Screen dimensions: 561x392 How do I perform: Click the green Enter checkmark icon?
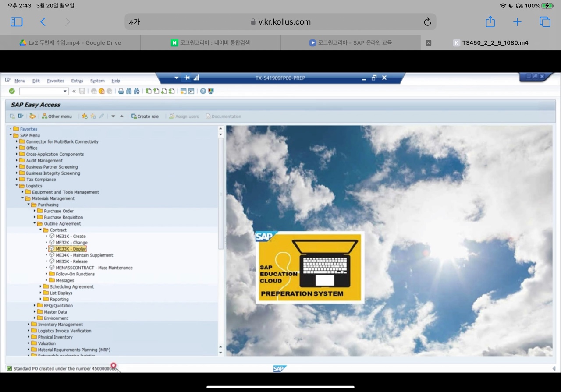pyautogui.click(x=12, y=91)
